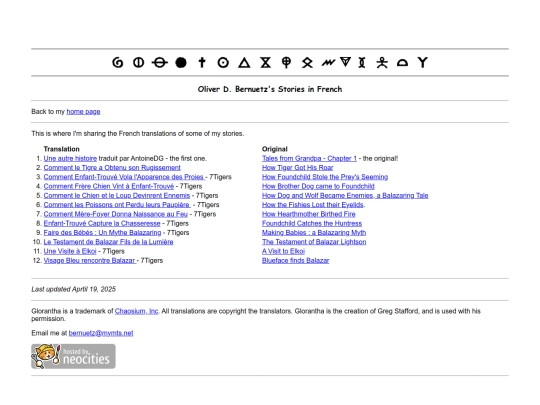
Task: Open The Testament of Balazar Lightson
Action: 314,242
